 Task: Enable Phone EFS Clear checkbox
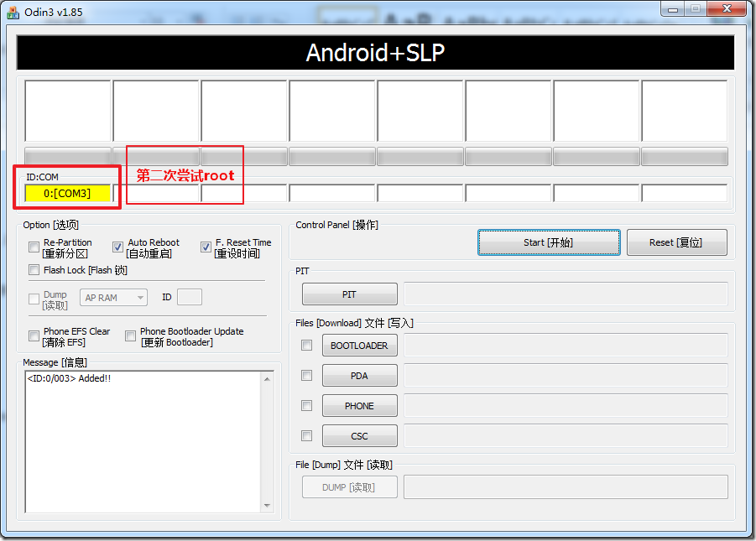point(34,336)
